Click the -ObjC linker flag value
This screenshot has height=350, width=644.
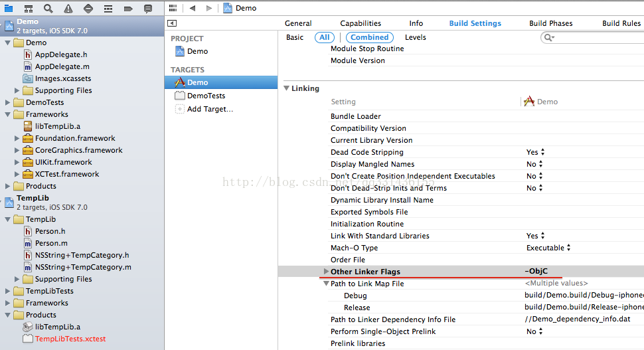(x=536, y=271)
